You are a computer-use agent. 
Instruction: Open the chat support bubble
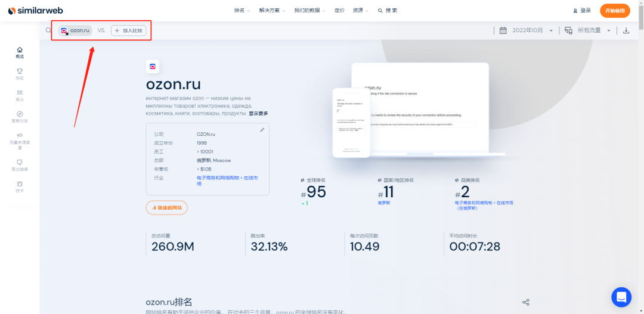point(621,297)
